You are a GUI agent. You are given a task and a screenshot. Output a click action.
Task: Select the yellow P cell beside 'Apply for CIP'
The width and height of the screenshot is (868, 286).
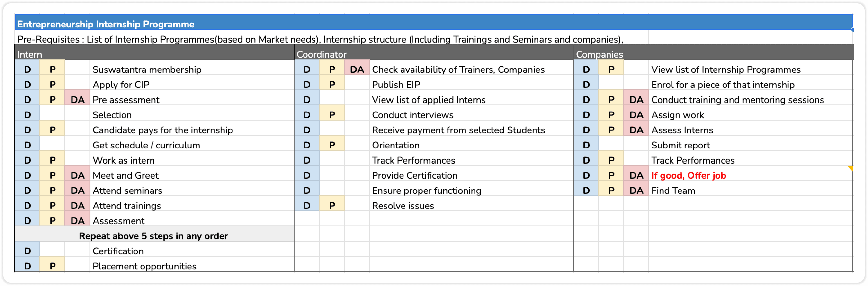pyautogui.click(x=53, y=85)
